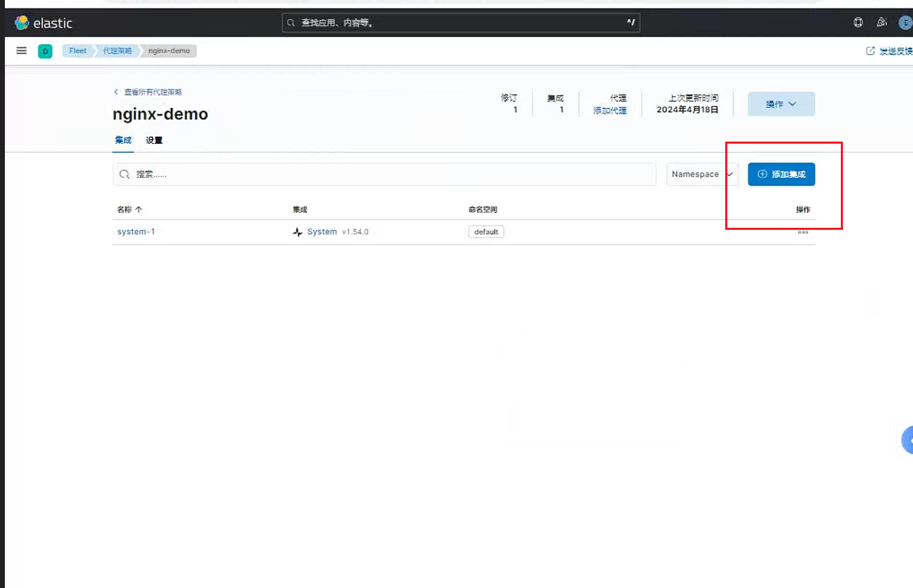This screenshot has width=913, height=588.
Task: Open the System integration link
Action: click(322, 231)
